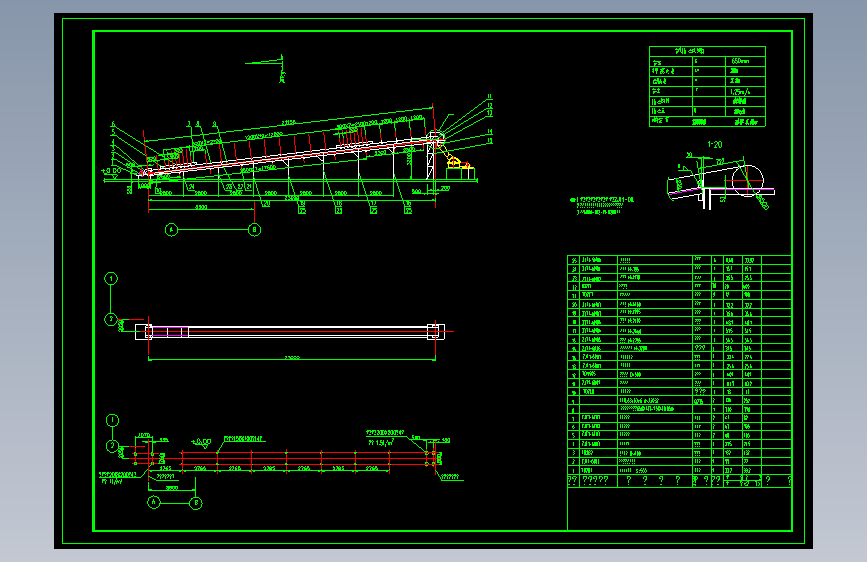Select axis bubble 2 in the bottom foundation plan

112,446
